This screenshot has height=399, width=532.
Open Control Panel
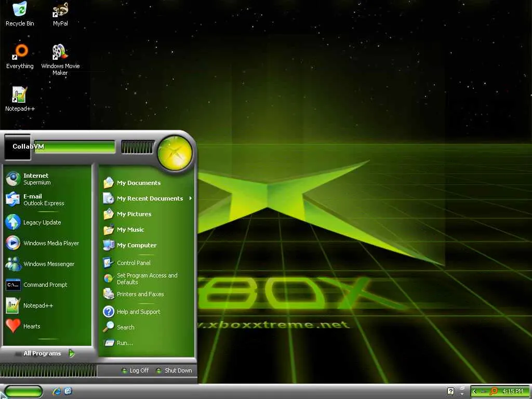147,263
